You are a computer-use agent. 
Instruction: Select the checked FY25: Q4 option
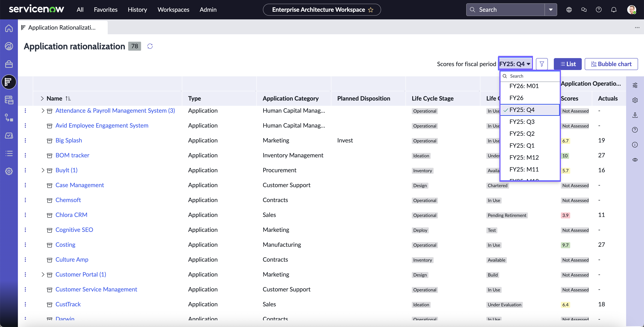(x=530, y=110)
